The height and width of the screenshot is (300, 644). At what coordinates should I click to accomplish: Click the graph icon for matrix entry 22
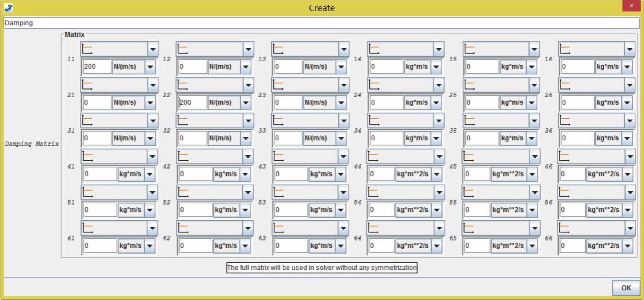tap(182, 85)
